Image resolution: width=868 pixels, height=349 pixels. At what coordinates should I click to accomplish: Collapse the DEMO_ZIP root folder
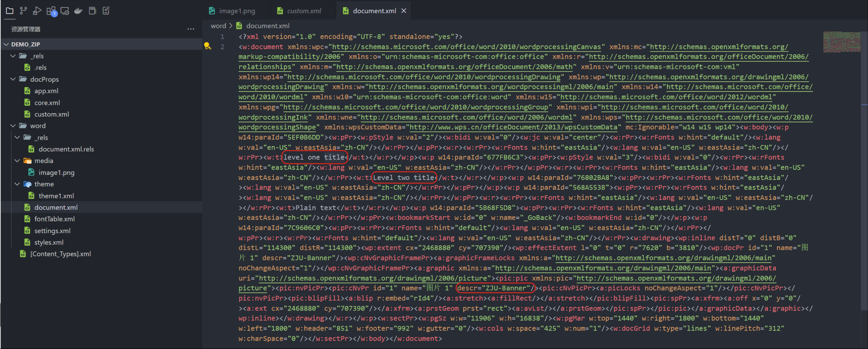tap(6, 44)
